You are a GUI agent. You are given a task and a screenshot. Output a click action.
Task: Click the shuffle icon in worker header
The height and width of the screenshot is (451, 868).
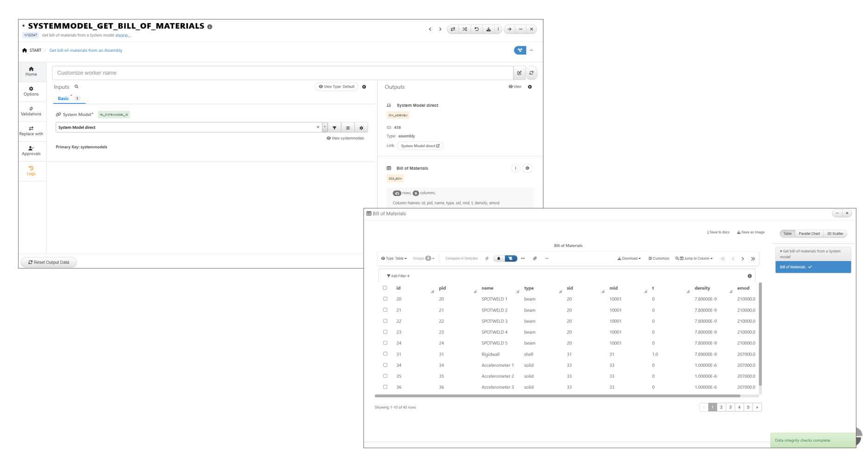(465, 29)
